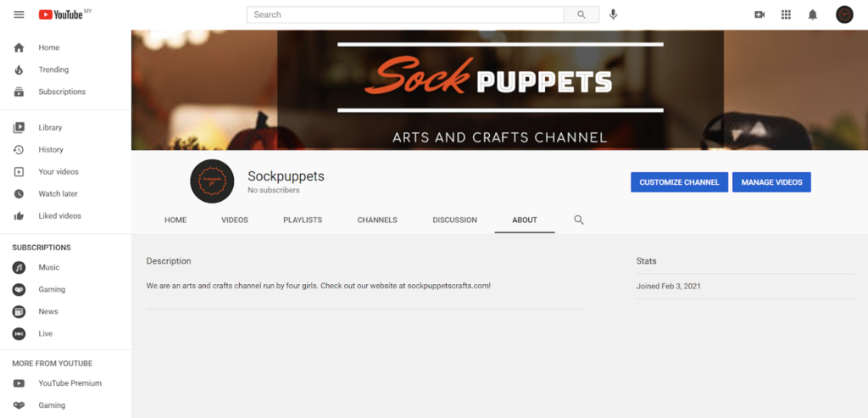Image resolution: width=868 pixels, height=418 pixels.
Task: Open the YouTube apps grid
Action: [x=786, y=14]
